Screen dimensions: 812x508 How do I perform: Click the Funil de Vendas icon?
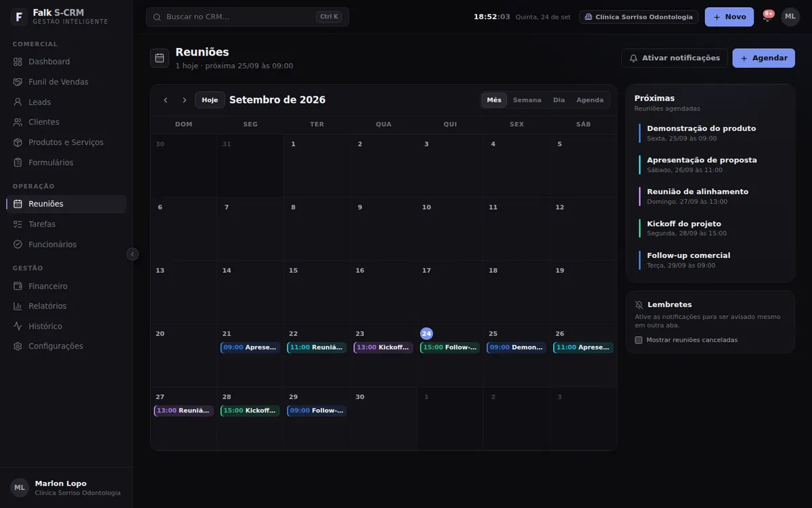[x=18, y=82]
